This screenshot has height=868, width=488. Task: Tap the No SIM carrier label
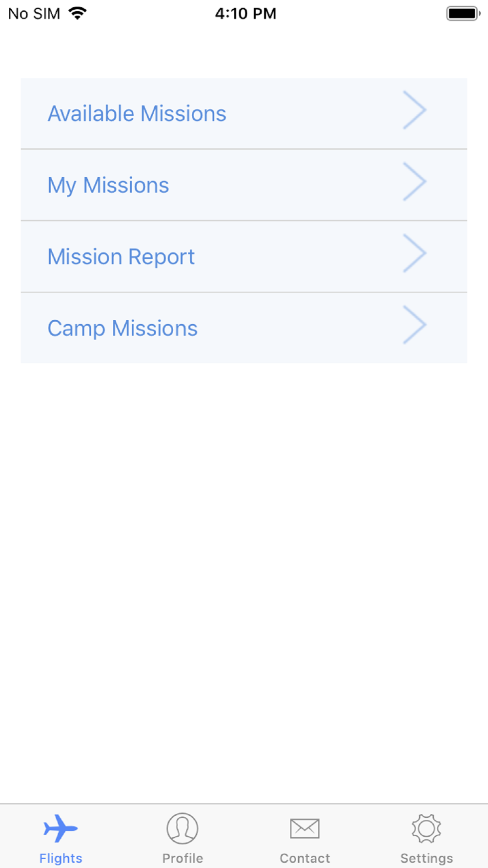[34, 14]
